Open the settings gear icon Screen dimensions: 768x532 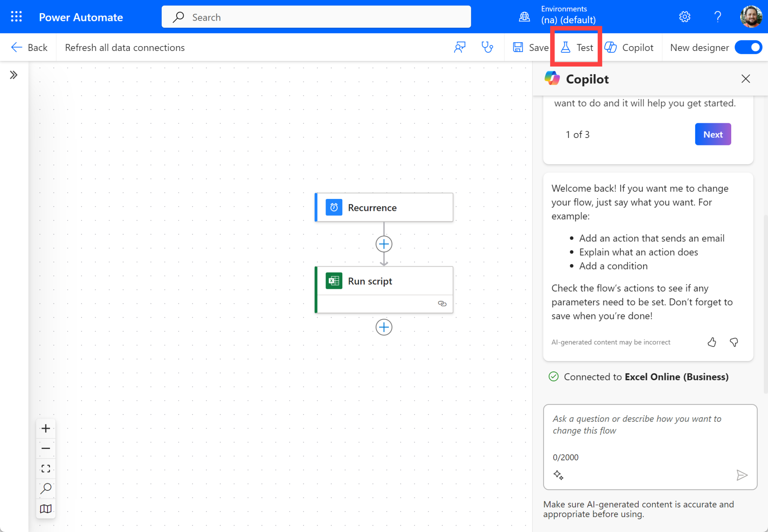tap(684, 17)
